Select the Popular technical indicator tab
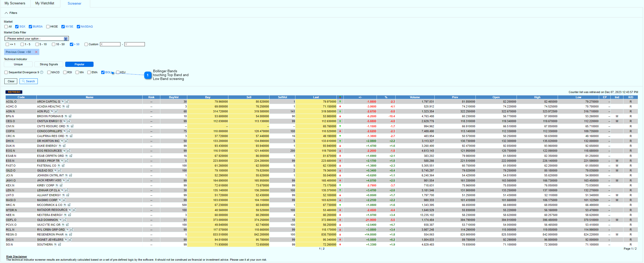The image size is (644, 263). (79, 64)
